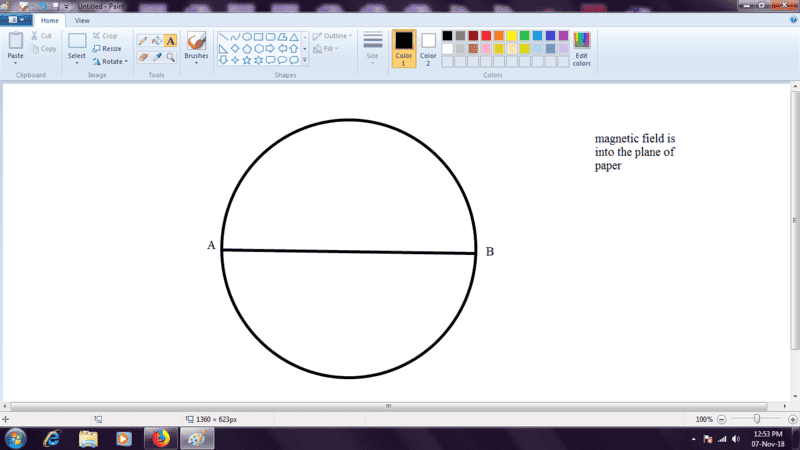The image size is (800, 450).
Task: Click the Magnifier tool
Action: [x=170, y=57]
